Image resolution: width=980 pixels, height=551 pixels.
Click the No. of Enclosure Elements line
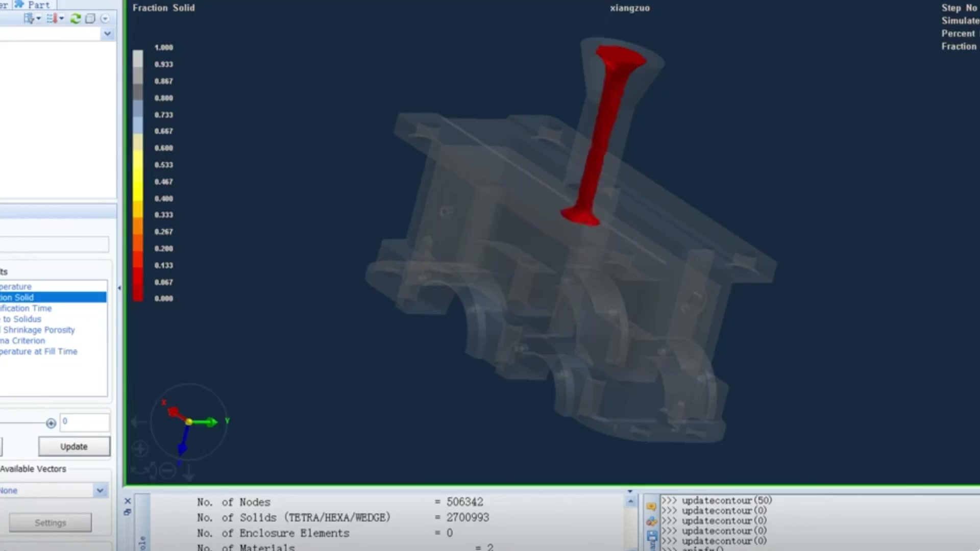tap(325, 533)
